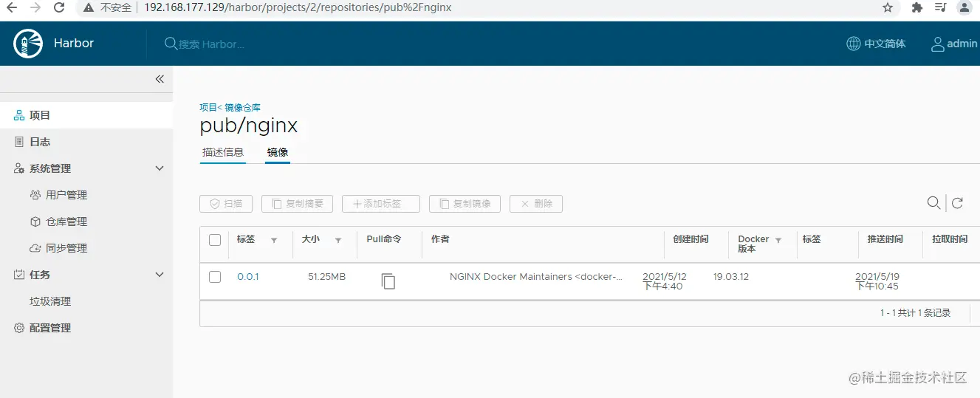Click the globe language icon
This screenshot has width=980, height=398.
[x=854, y=44]
